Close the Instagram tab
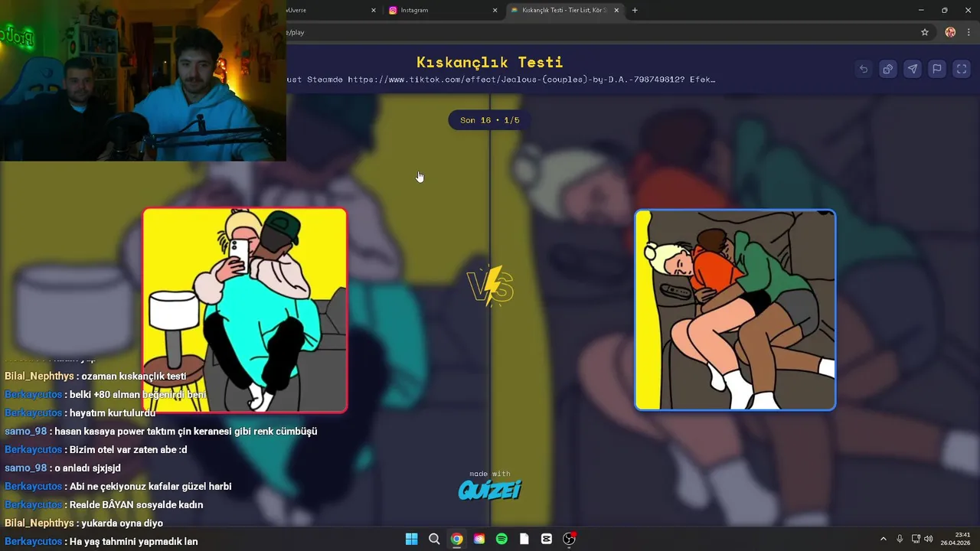Screen dimensions: 980x551 (x=495, y=10)
